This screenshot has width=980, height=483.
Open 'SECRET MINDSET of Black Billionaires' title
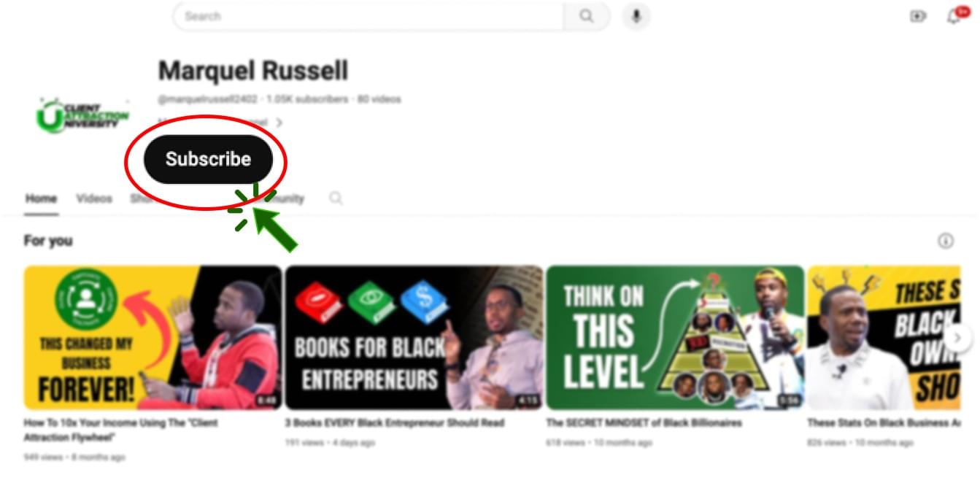[644, 422]
